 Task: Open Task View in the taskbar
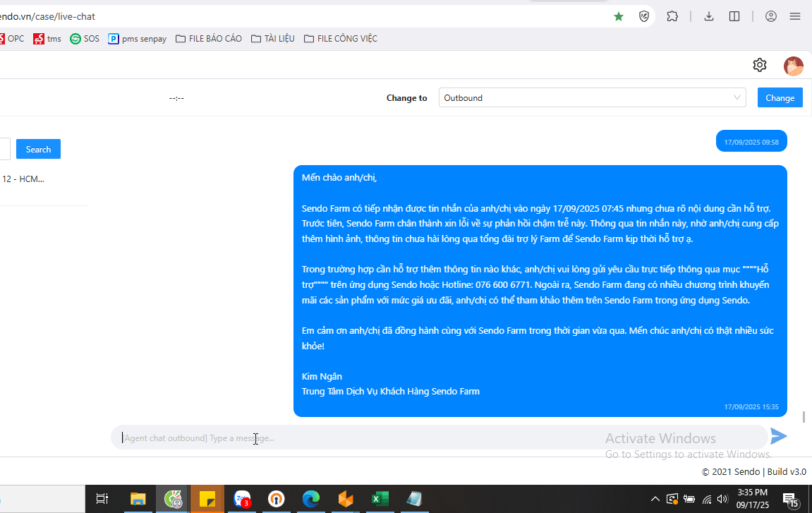coord(102,498)
